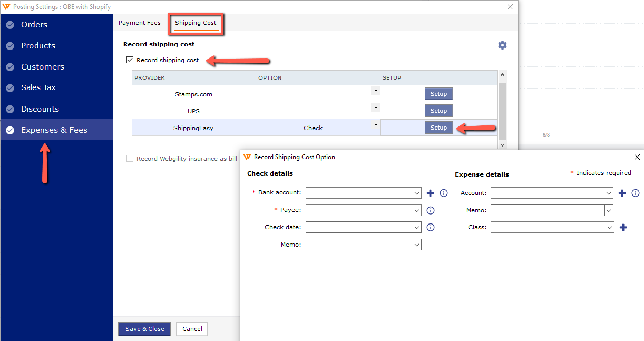Switch to the Shipping Cost tab

(196, 23)
